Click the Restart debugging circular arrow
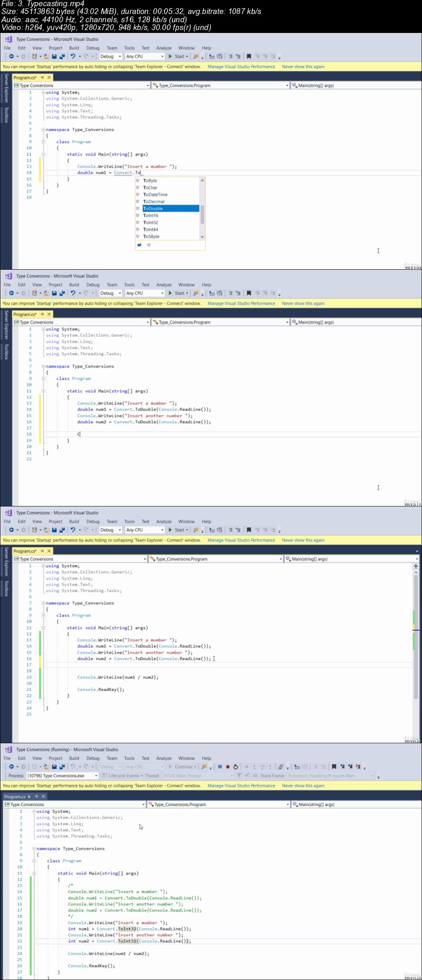Screen dimensions: 422x980 click(235, 767)
